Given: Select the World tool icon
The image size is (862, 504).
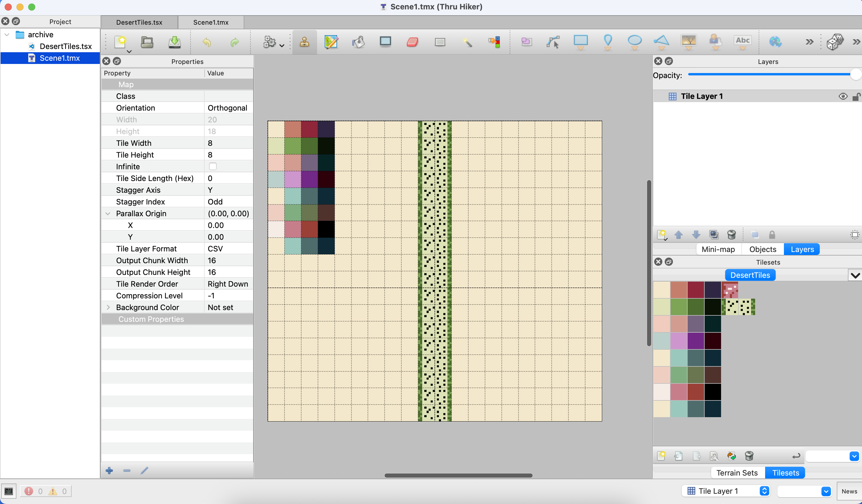Looking at the screenshot, I should tap(775, 42).
